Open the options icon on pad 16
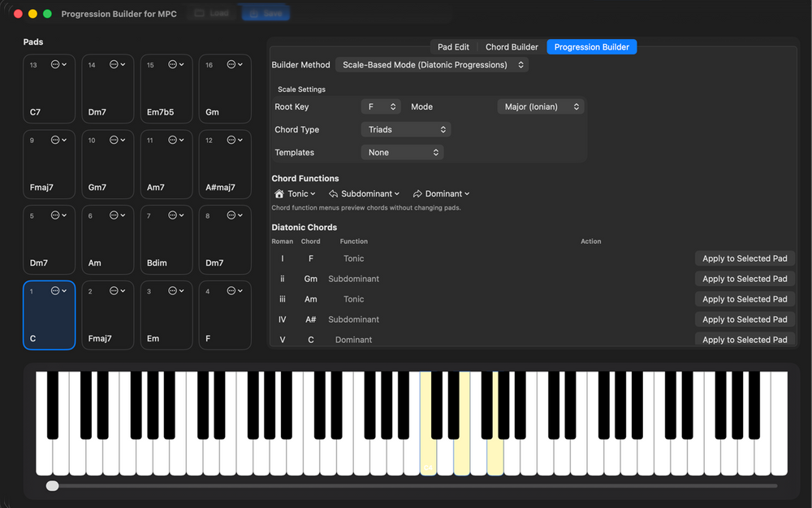Image resolution: width=812 pixels, height=508 pixels. (234, 64)
